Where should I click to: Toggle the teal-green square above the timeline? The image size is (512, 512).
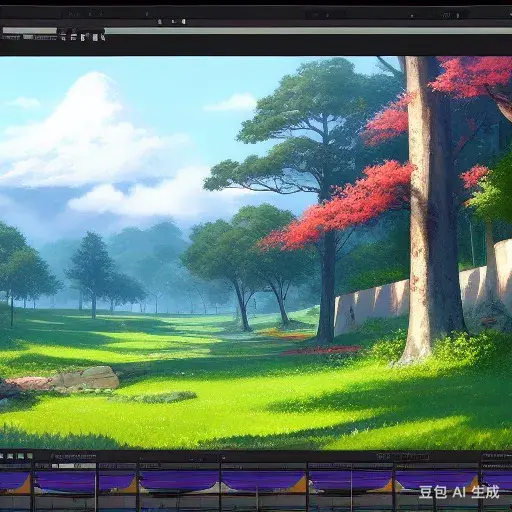[21, 456]
